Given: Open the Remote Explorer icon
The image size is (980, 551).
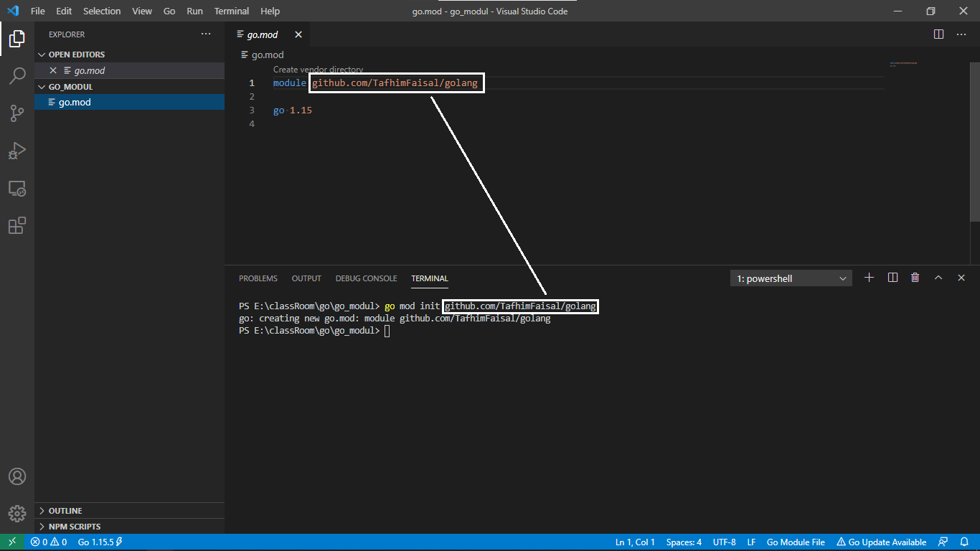Looking at the screenshot, I should click(x=17, y=188).
